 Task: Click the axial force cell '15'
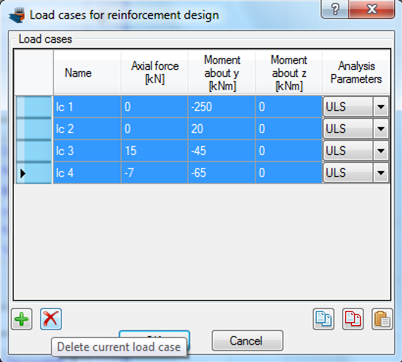(x=155, y=151)
